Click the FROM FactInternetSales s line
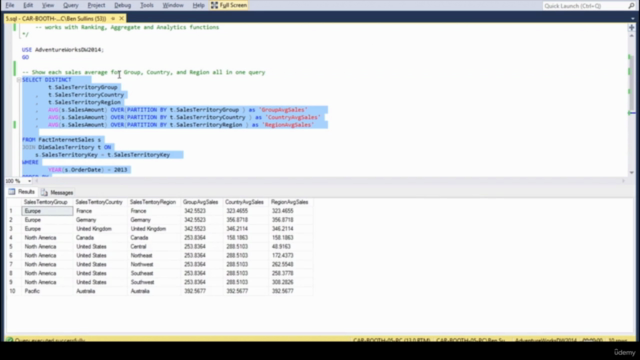The height and width of the screenshot is (360, 640). [x=62, y=140]
